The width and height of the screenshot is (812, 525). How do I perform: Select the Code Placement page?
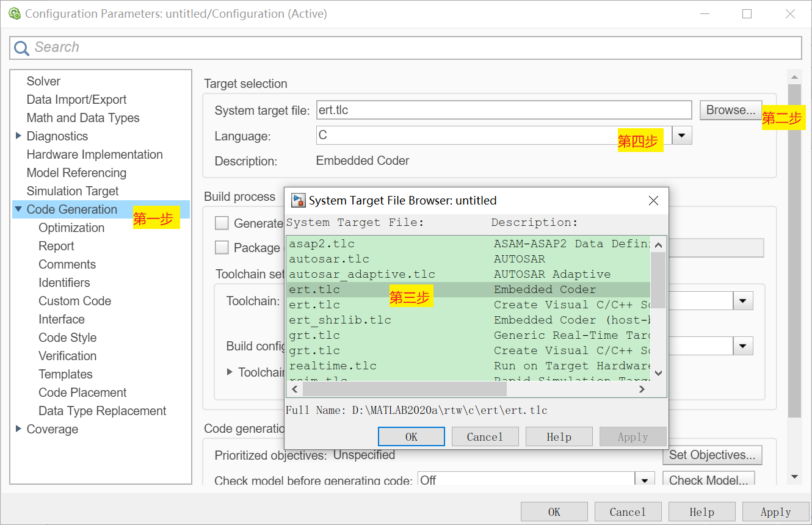[x=82, y=393]
